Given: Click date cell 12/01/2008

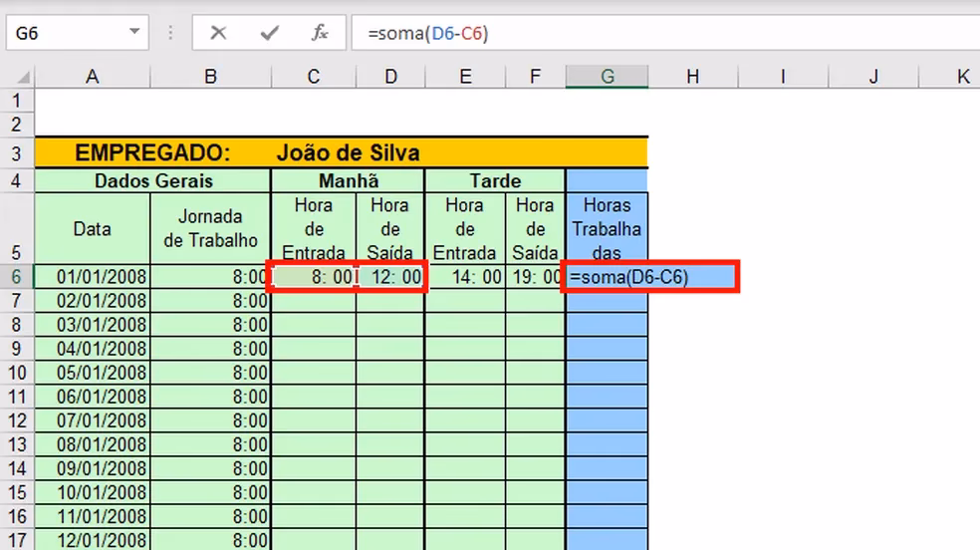Looking at the screenshot, I should click(93, 540).
